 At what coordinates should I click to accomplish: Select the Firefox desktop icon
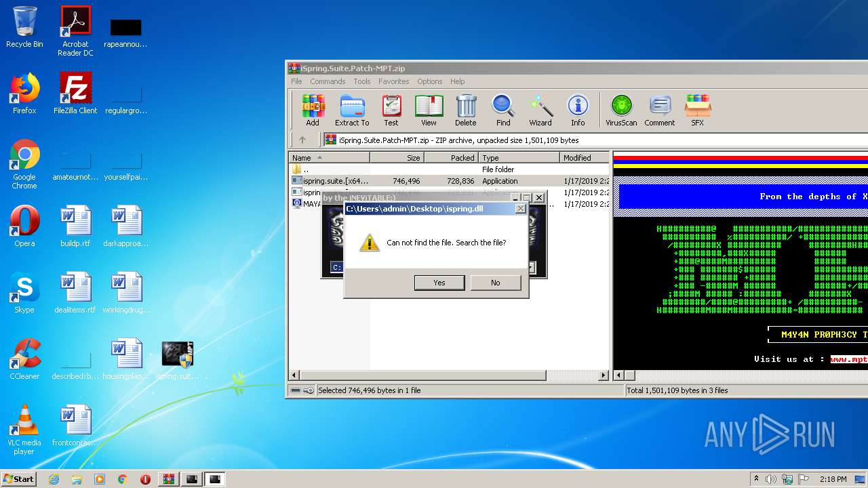click(x=24, y=94)
